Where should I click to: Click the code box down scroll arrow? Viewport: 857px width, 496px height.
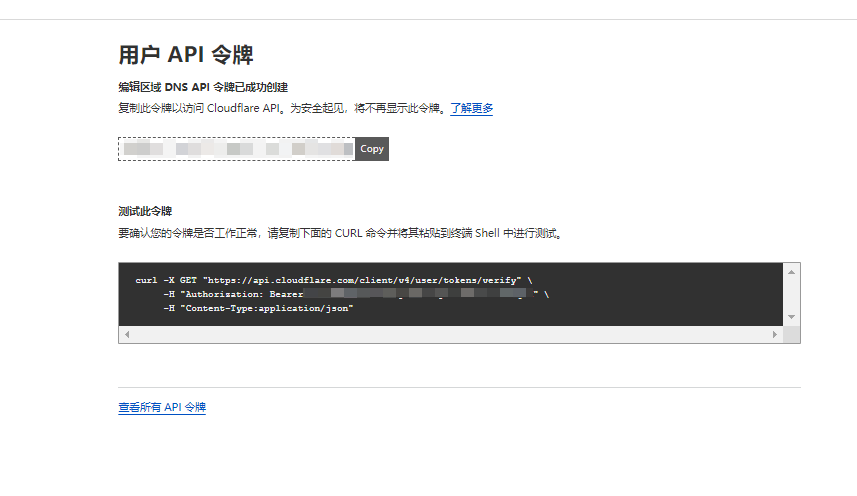(x=791, y=317)
